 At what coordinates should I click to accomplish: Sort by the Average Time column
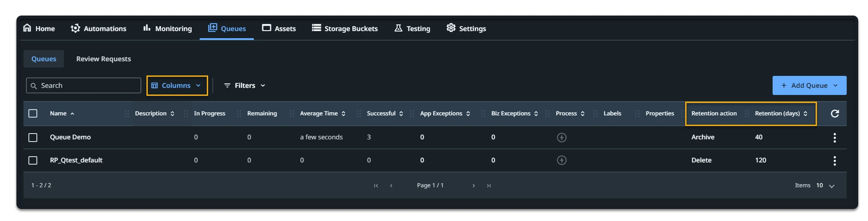(323, 114)
